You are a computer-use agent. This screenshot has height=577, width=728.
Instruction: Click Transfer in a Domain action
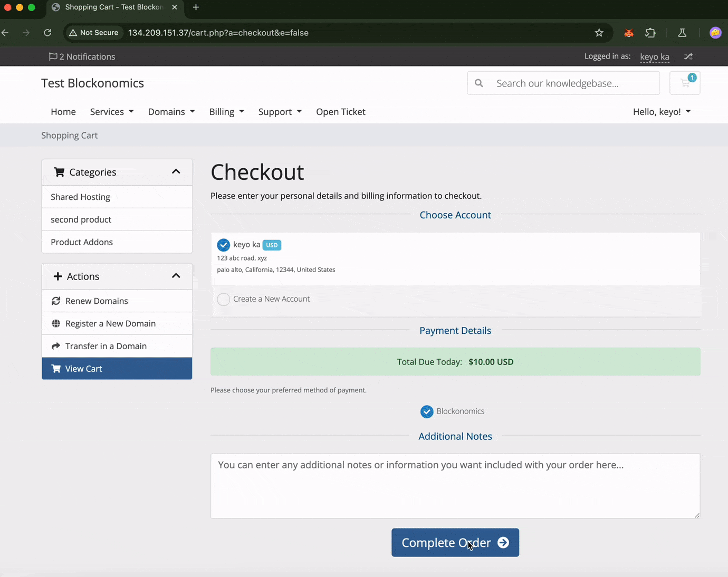click(x=117, y=346)
